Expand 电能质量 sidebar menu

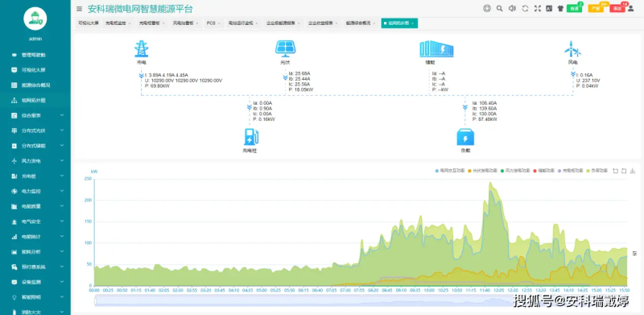pyautogui.click(x=35, y=206)
